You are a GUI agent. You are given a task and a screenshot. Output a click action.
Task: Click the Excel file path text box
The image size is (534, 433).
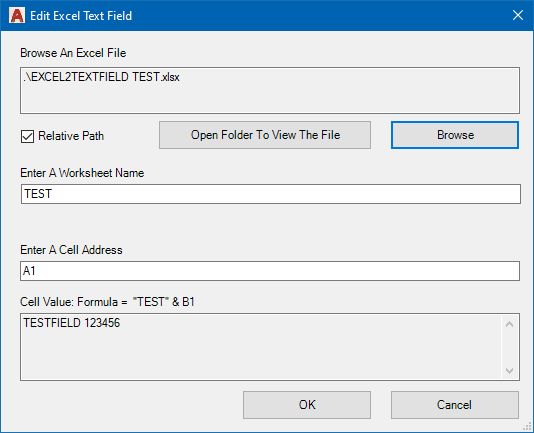coord(270,90)
